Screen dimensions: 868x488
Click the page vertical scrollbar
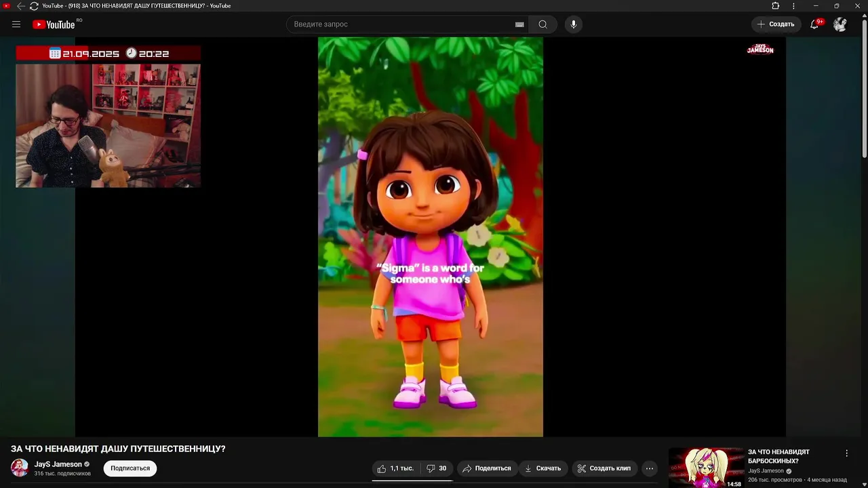[864, 88]
